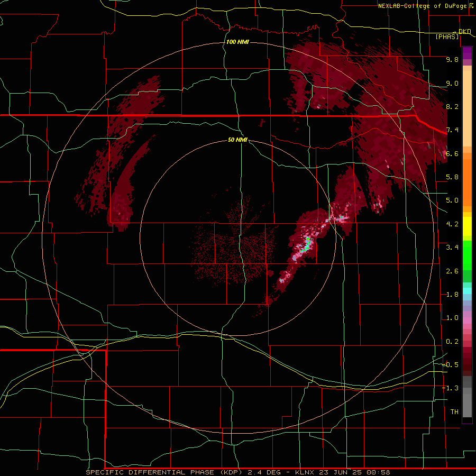Select the peach segment of the color bar

pyautogui.click(x=467, y=108)
